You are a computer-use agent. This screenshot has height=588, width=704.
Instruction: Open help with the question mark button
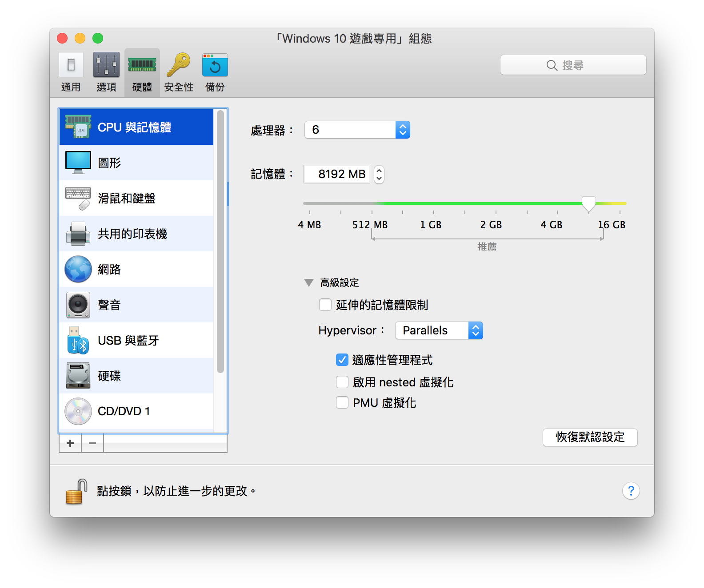tap(631, 491)
